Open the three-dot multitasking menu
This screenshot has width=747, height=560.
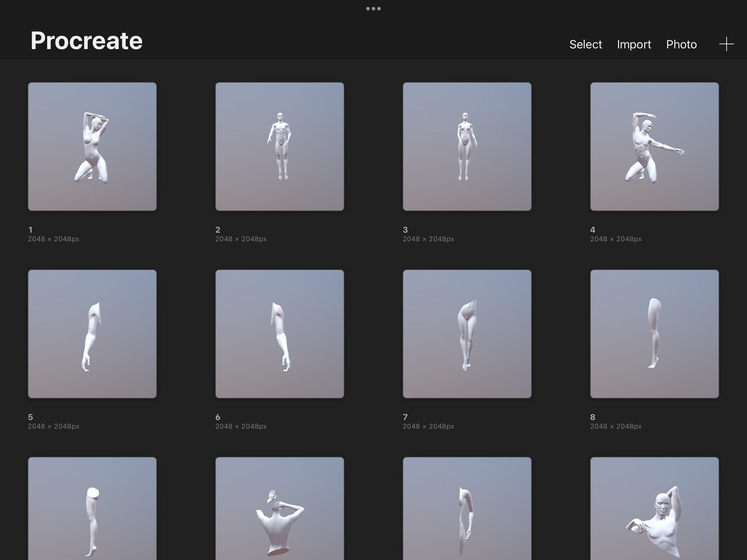click(x=373, y=9)
